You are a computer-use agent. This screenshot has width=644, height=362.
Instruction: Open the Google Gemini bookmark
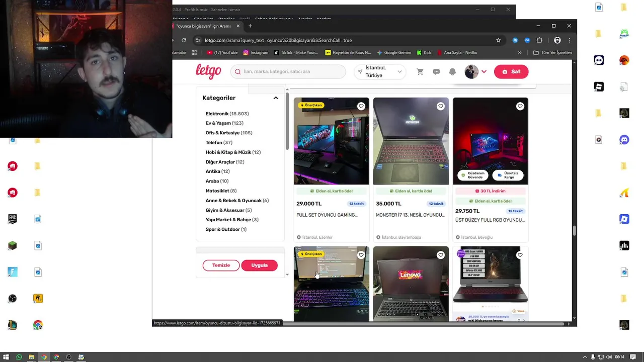pos(394,52)
